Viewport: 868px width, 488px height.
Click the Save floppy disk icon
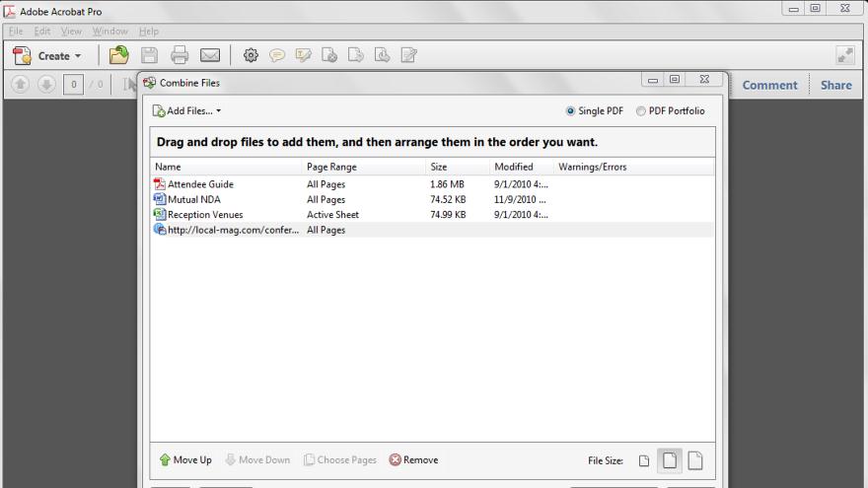(x=149, y=55)
